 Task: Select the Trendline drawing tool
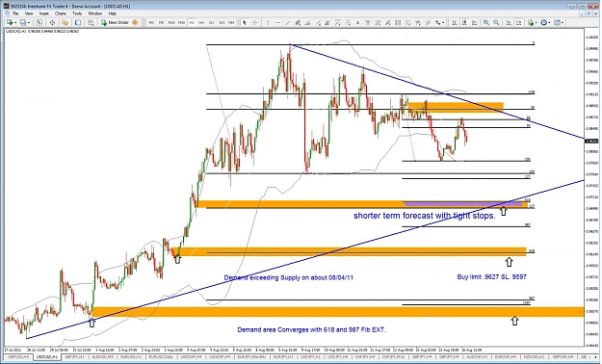288,23
